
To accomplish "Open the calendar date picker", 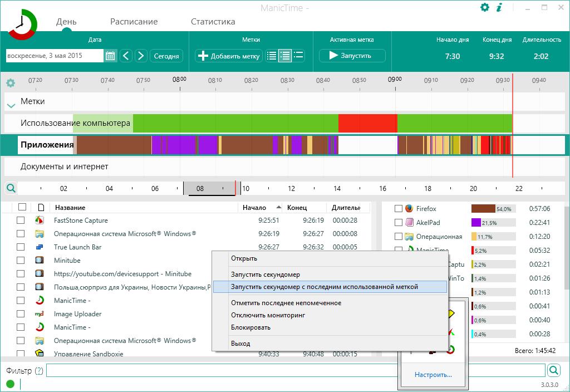I will (x=110, y=56).
